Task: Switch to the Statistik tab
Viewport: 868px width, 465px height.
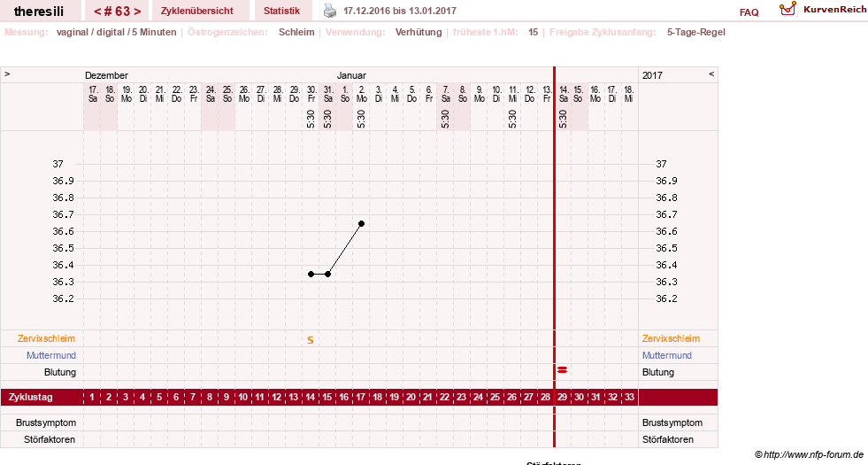Action: [281, 11]
